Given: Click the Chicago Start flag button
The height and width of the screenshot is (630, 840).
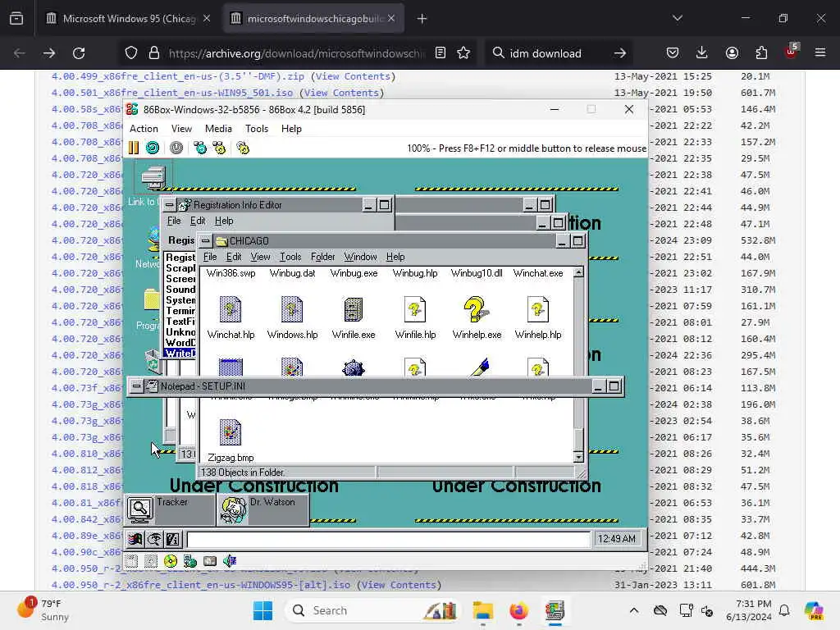Looking at the screenshot, I should pos(135,539).
